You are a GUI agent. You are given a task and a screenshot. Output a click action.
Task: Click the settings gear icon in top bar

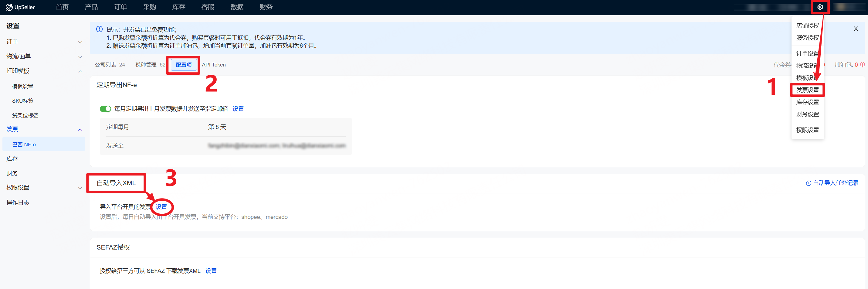click(820, 7)
